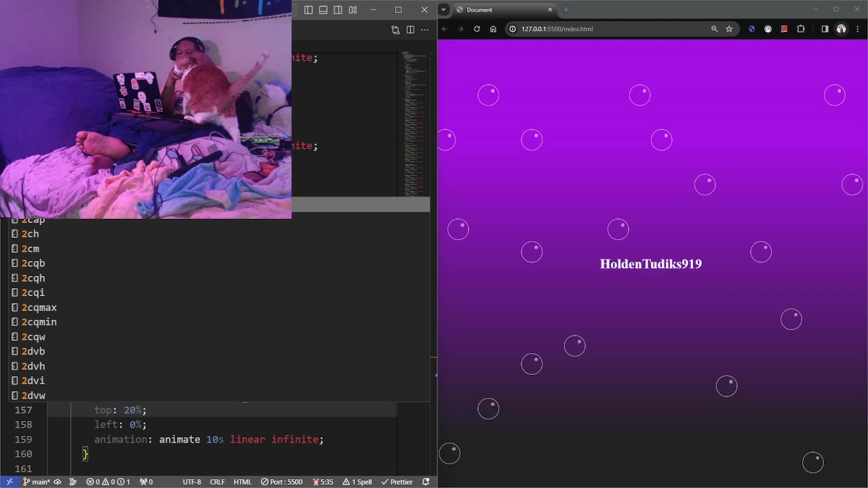
Task: Bookmark this page with the star icon
Action: click(x=729, y=29)
